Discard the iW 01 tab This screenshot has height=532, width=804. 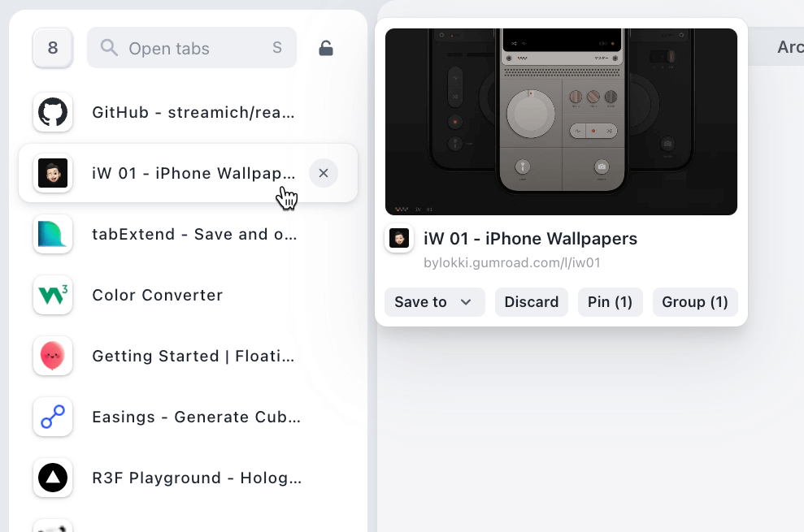531,302
